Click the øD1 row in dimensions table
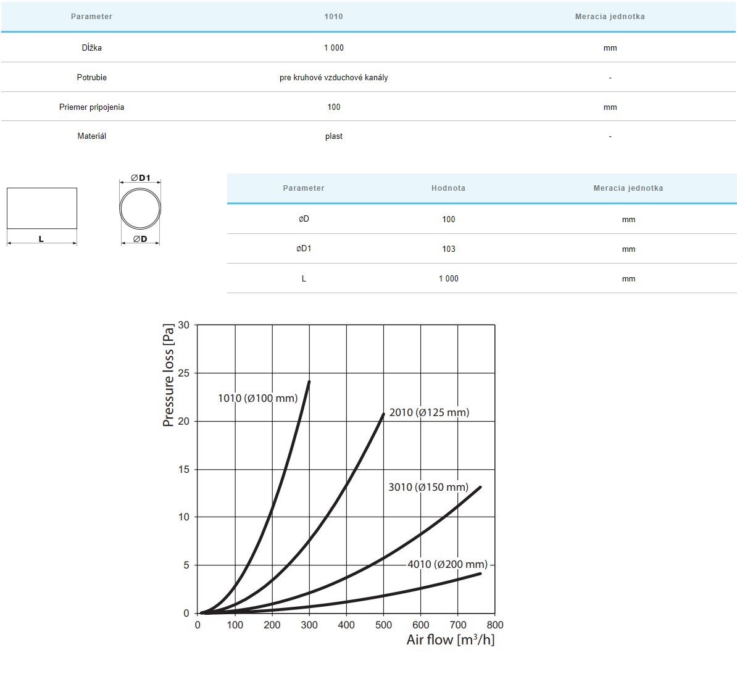Screen dimensions: 737x700 [304, 249]
